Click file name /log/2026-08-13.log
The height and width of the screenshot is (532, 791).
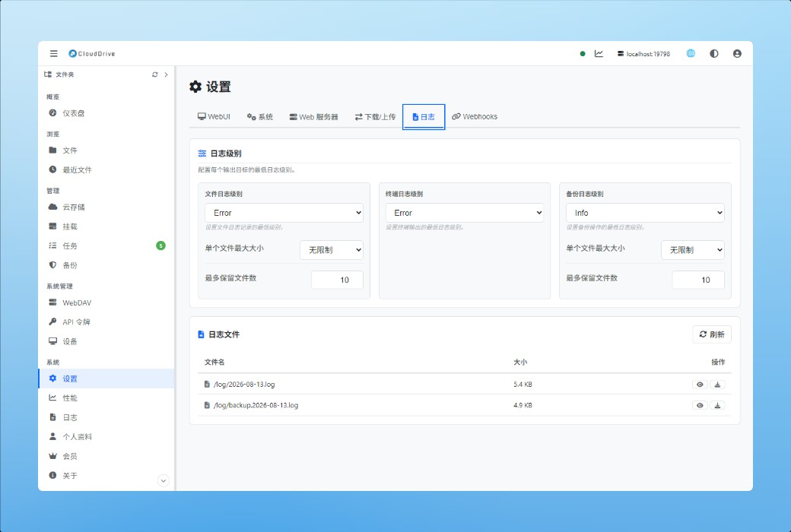244,385
